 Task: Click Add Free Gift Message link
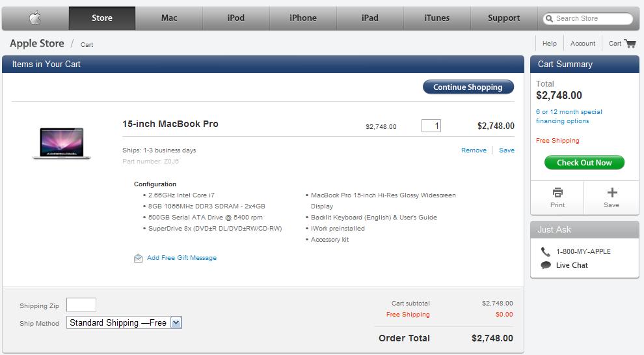pyautogui.click(x=181, y=257)
